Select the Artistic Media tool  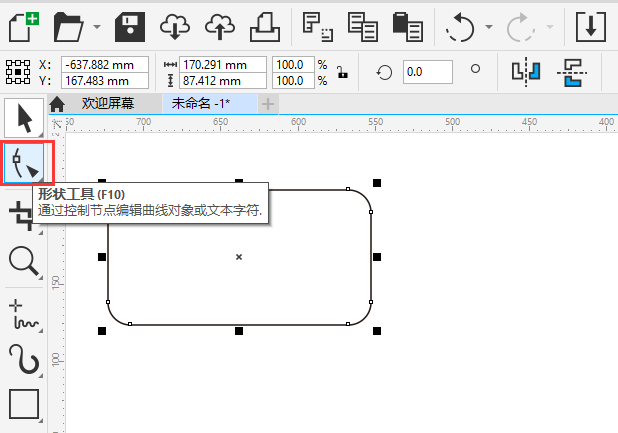pyautogui.click(x=24, y=359)
